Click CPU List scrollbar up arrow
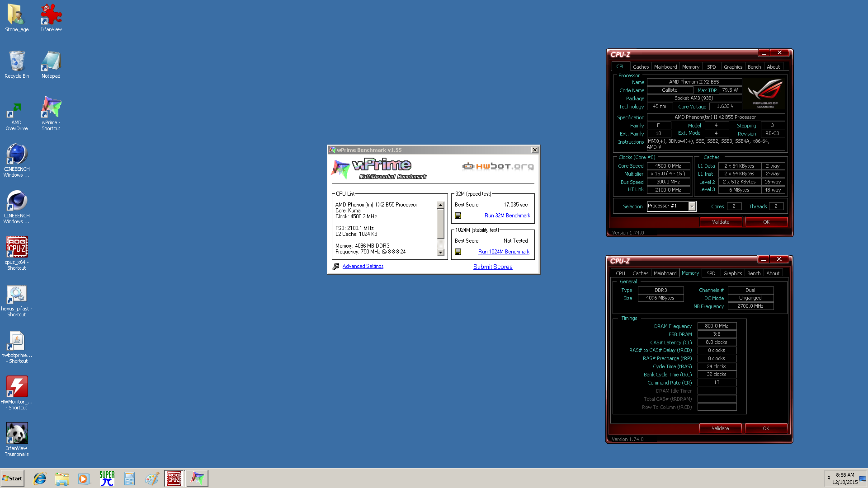 pos(441,206)
